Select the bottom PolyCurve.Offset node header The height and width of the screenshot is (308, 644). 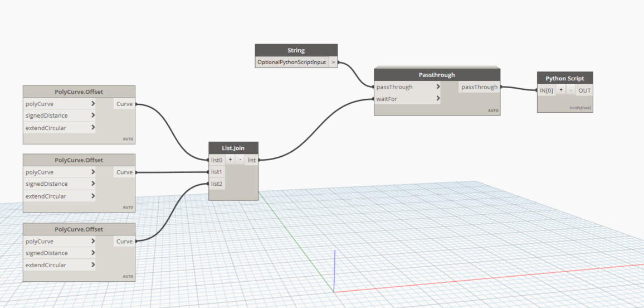pyautogui.click(x=79, y=229)
